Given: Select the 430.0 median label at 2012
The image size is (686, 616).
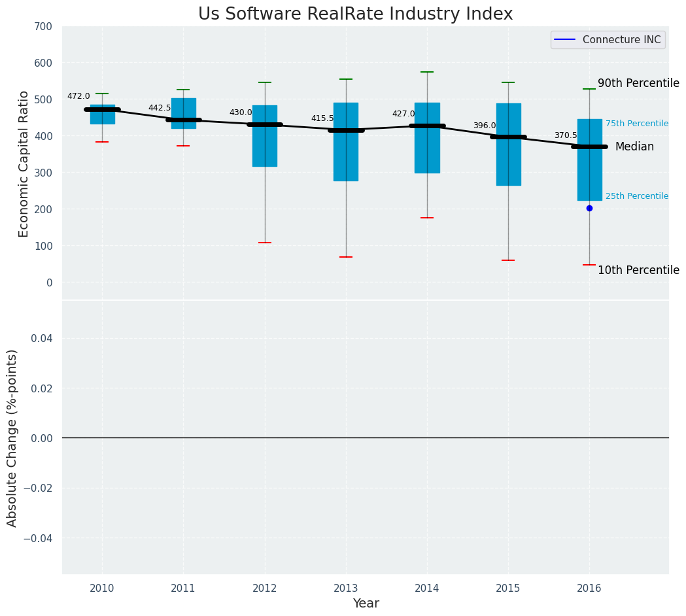Looking at the screenshot, I should (x=241, y=112).
